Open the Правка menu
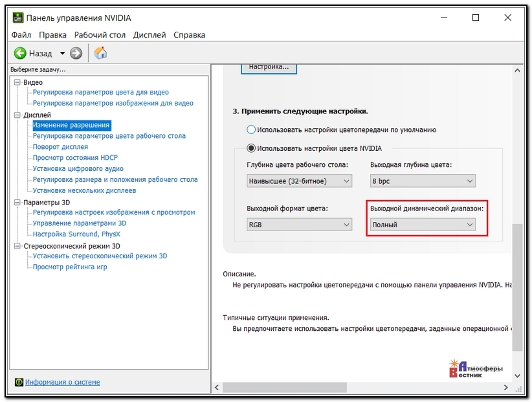Screen dimensions: 532x402 tap(52, 35)
